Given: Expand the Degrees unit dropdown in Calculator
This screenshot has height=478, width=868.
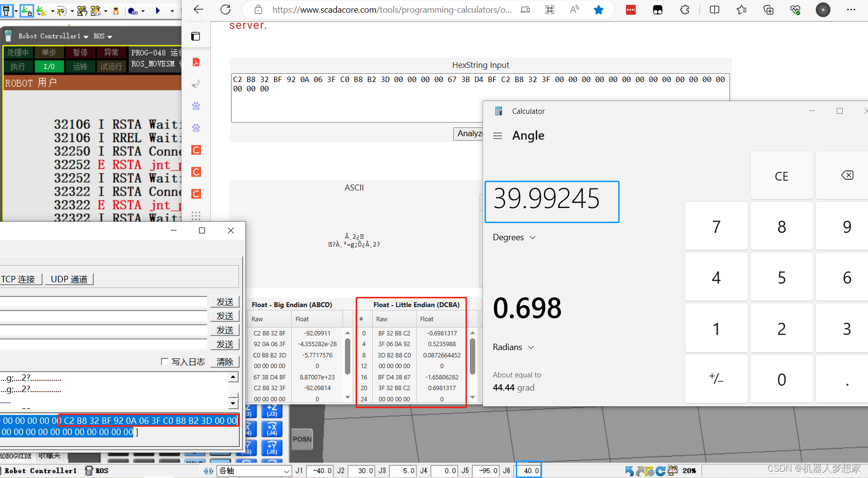Looking at the screenshot, I should (x=514, y=237).
